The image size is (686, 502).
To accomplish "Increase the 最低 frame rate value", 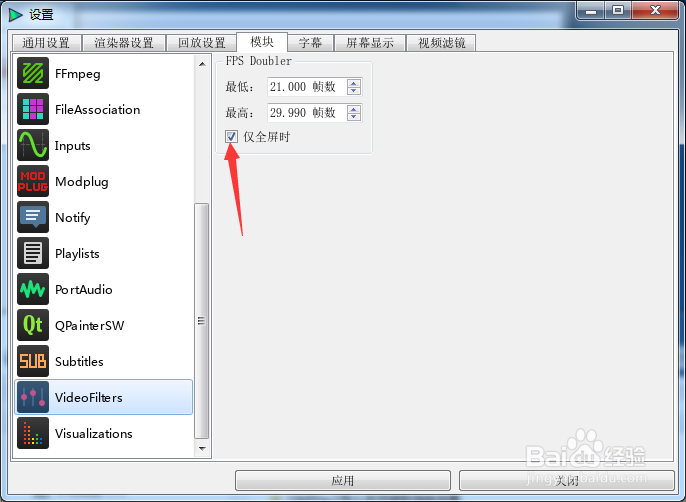I will tap(354, 83).
